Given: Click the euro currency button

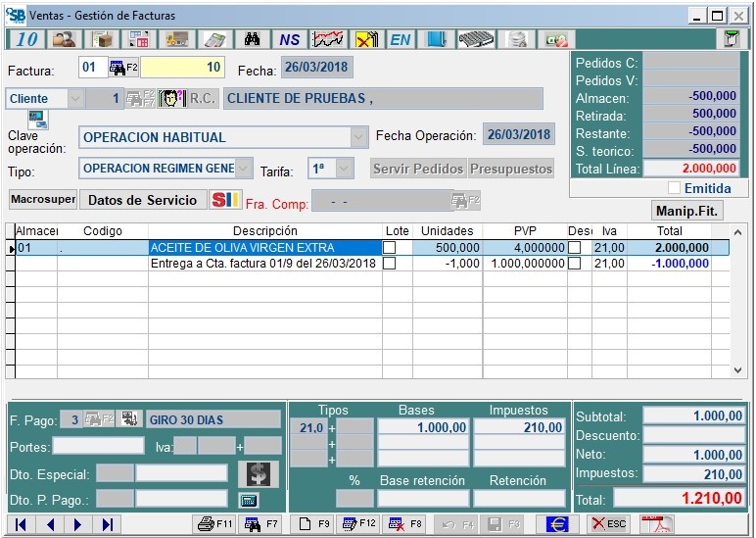Looking at the screenshot, I should click(557, 524).
